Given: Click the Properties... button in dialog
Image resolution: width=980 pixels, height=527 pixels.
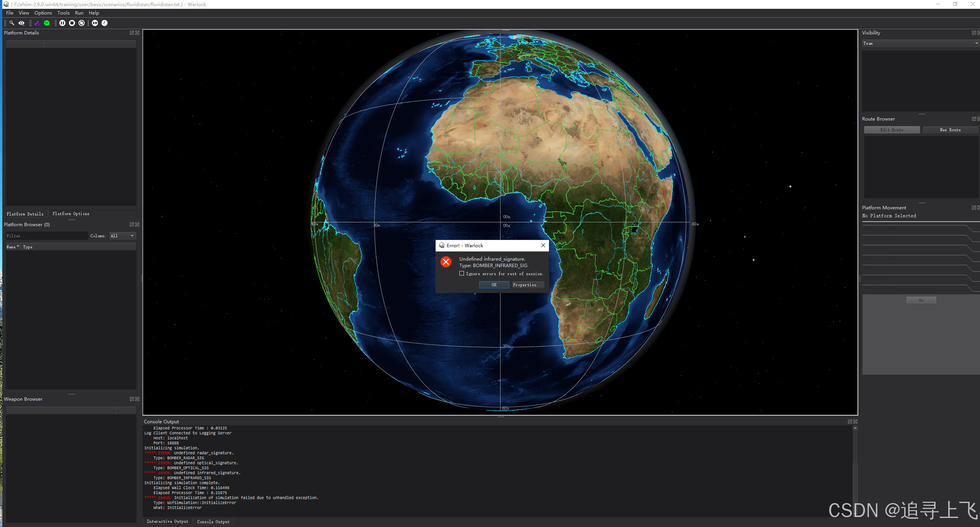Looking at the screenshot, I should pyautogui.click(x=528, y=285).
